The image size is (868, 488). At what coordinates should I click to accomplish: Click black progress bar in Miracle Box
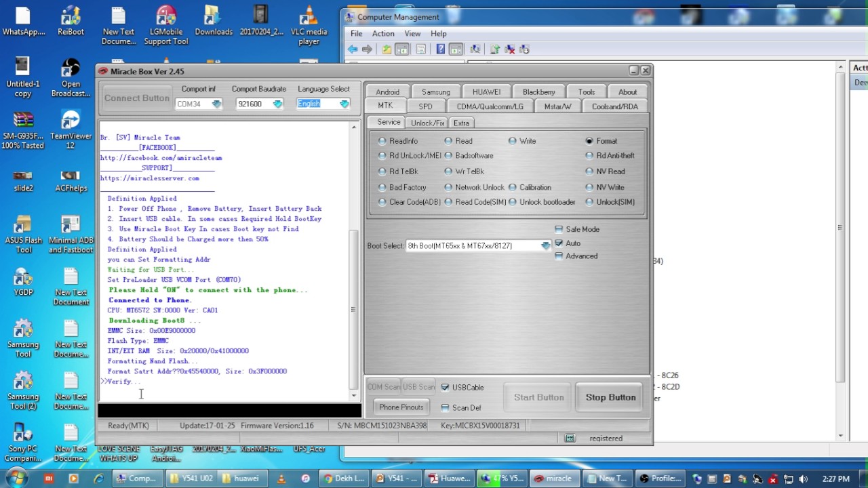[229, 410]
